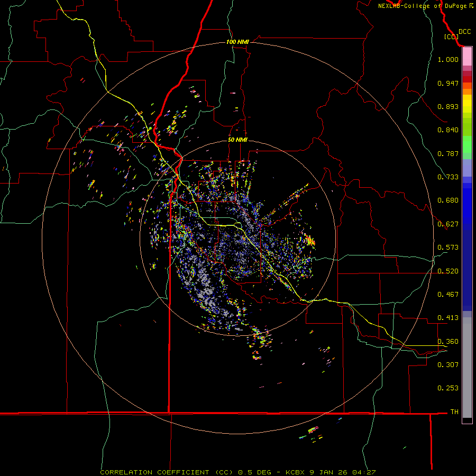Click the bright green color scale segment
Viewport: 476px width, 476px height.
(x=467, y=144)
